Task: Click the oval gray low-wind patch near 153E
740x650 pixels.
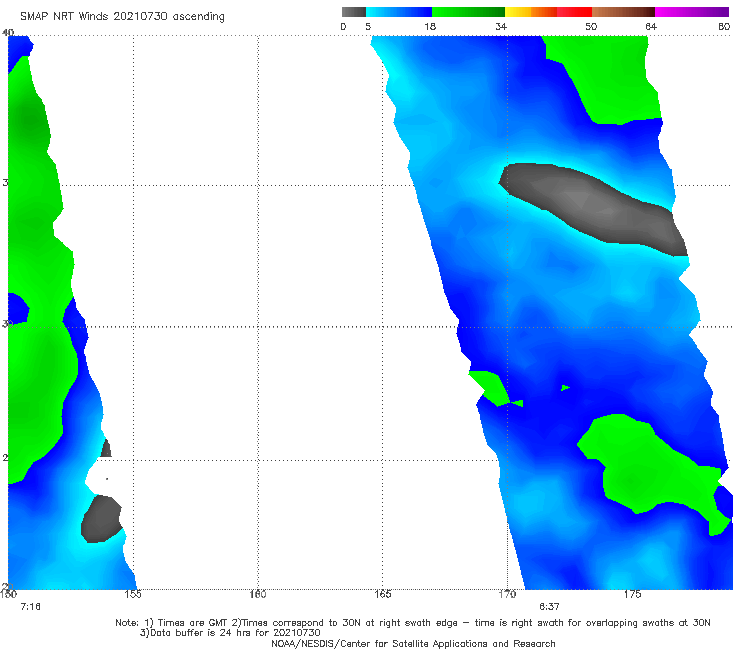Action: (x=102, y=518)
